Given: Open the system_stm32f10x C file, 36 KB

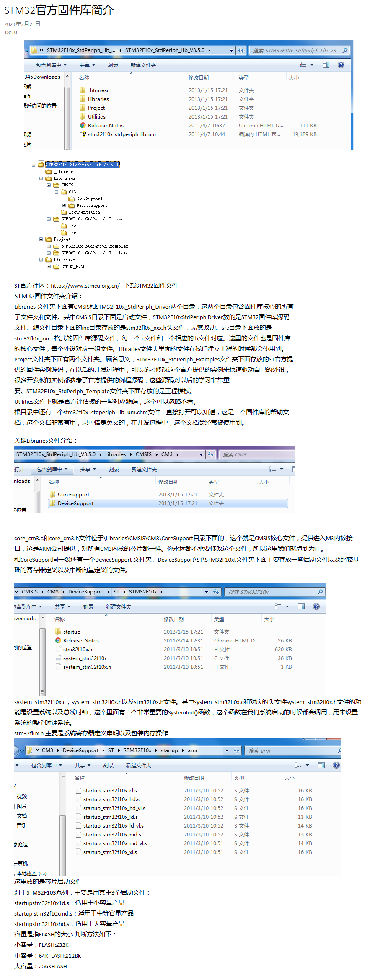Looking at the screenshot, I should click(85, 658).
